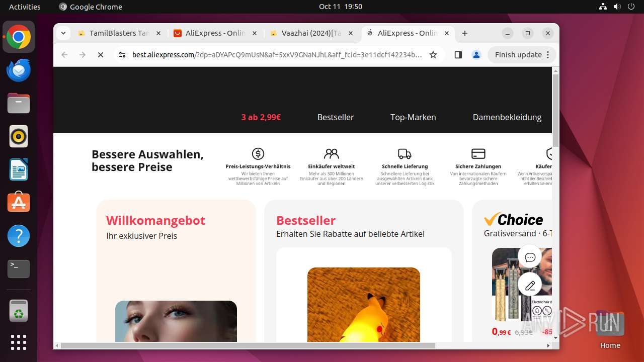Click the 0,99€ trimmer price

pos(501,332)
